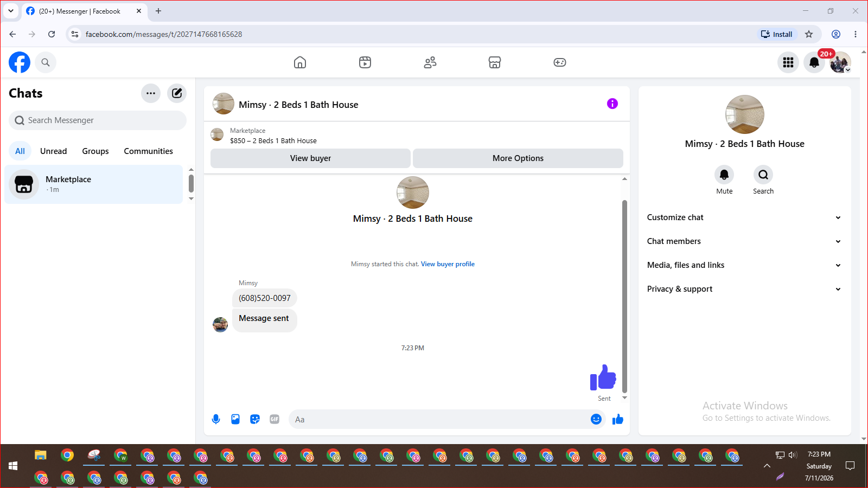Open the Marketplace storefront icon in top navigation
This screenshot has width=868, height=488.
495,62
